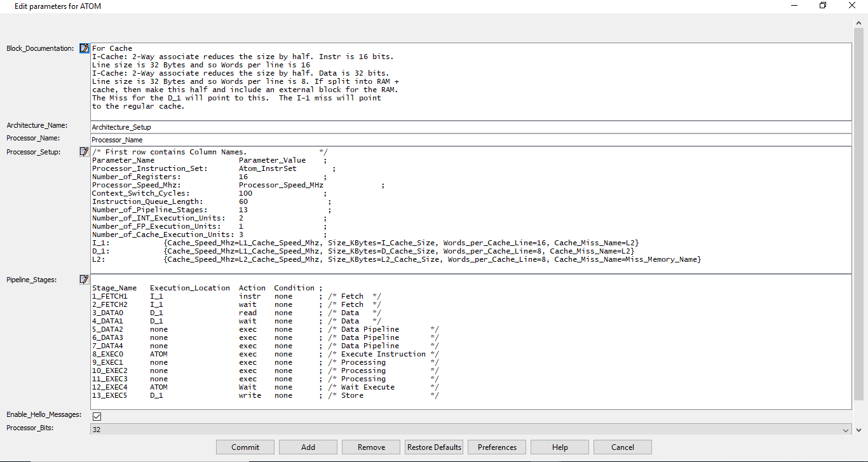Open the Preferences dialog

click(497, 447)
